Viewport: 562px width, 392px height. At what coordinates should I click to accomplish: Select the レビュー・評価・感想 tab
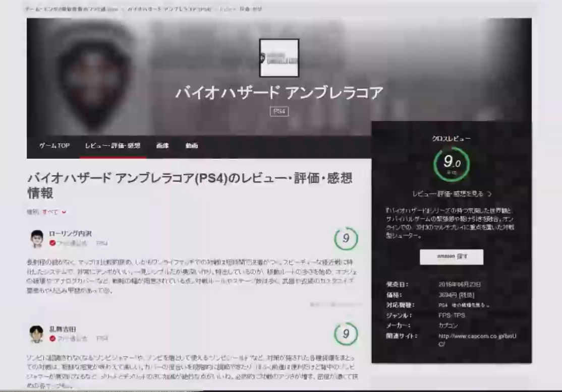click(x=113, y=146)
